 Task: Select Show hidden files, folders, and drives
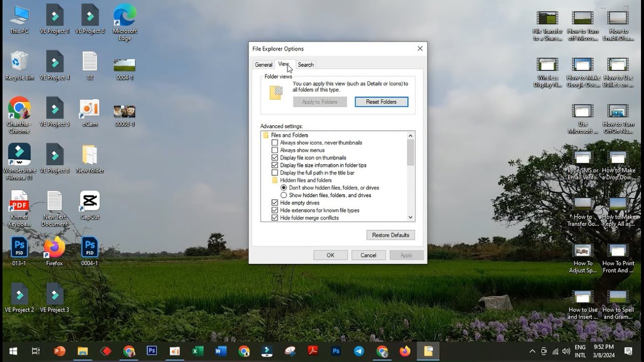(284, 196)
